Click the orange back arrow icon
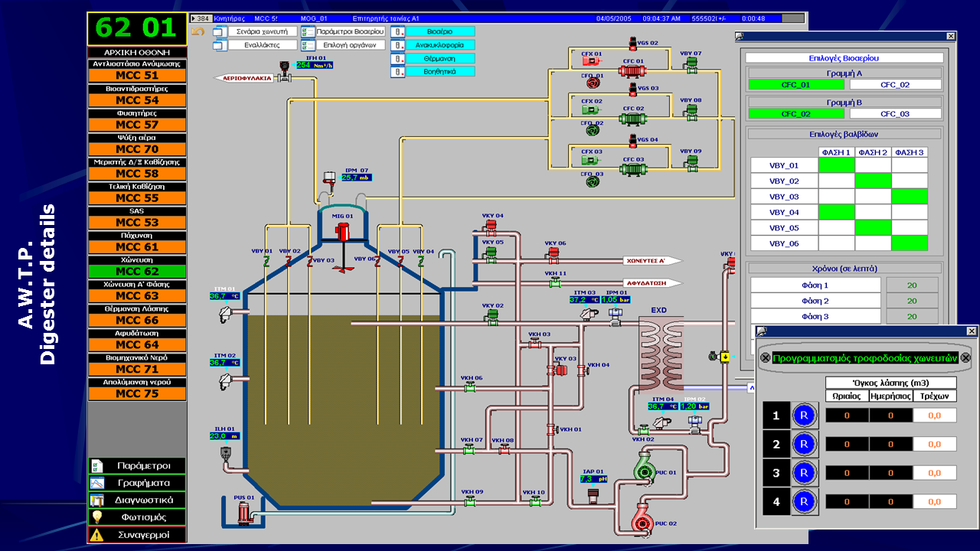The image size is (980, 551). (198, 31)
